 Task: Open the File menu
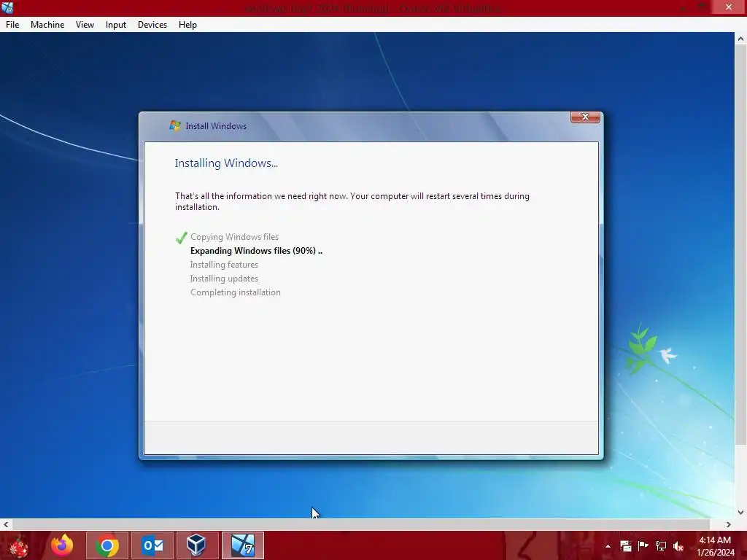(x=12, y=25)
